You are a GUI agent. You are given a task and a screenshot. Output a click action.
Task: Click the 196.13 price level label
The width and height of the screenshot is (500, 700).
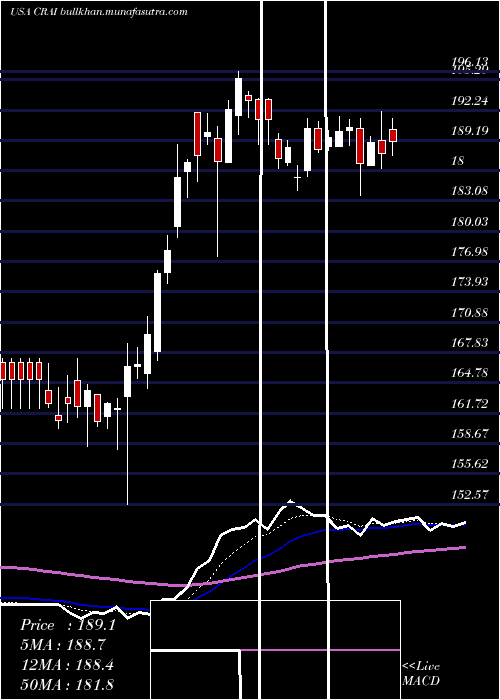(470, 62)
